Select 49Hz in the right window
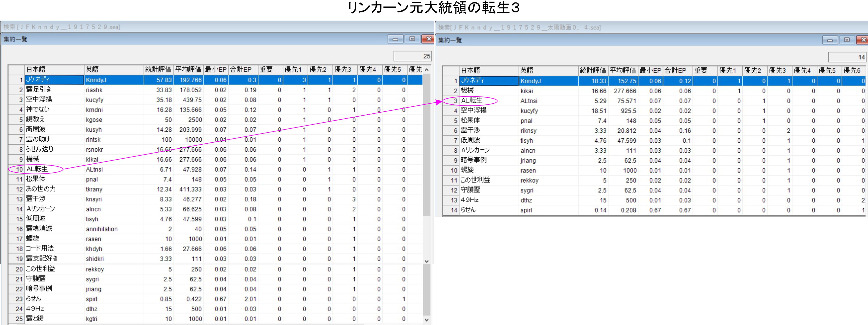Viewport: 868px width, 325px height. click(654, 200)
